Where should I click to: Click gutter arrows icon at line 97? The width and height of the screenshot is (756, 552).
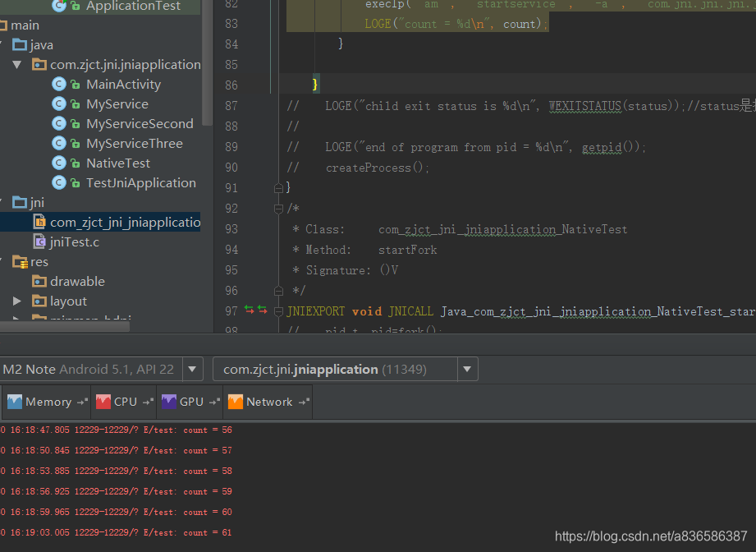[x=255, y=310]
